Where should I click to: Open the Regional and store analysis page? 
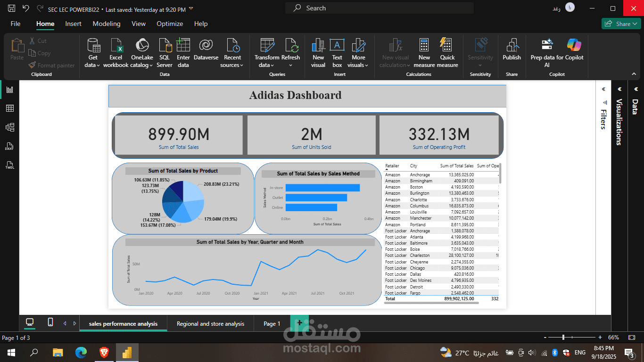click(x=210, y=323)
